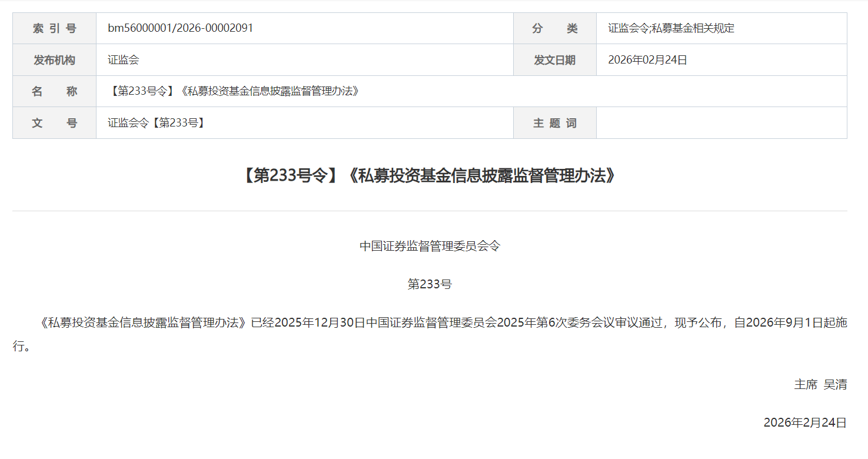Click the index number bm56000001/2026-00002091
Image resolution: width=868 pixels, height=459 pixels.
tap(181, 28)
